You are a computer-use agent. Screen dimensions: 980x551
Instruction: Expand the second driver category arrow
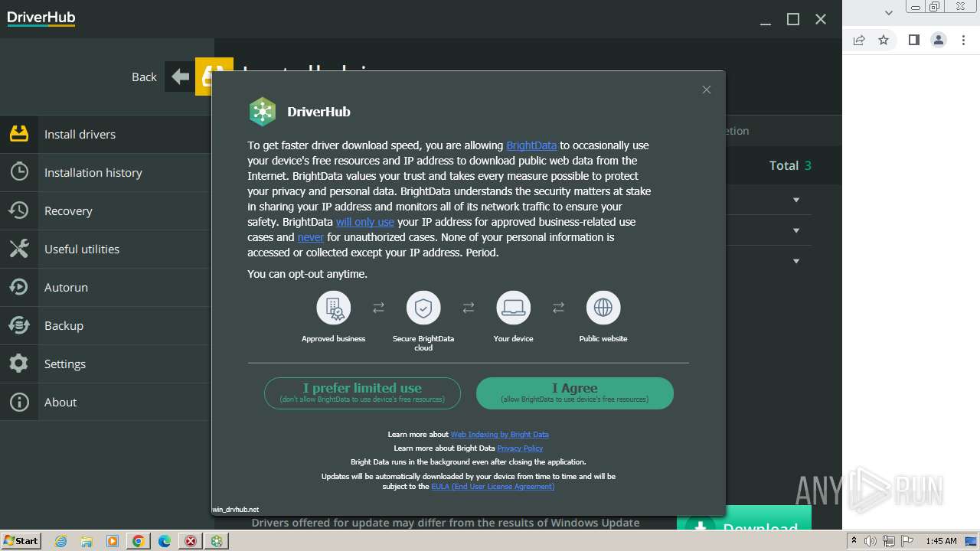796,230
